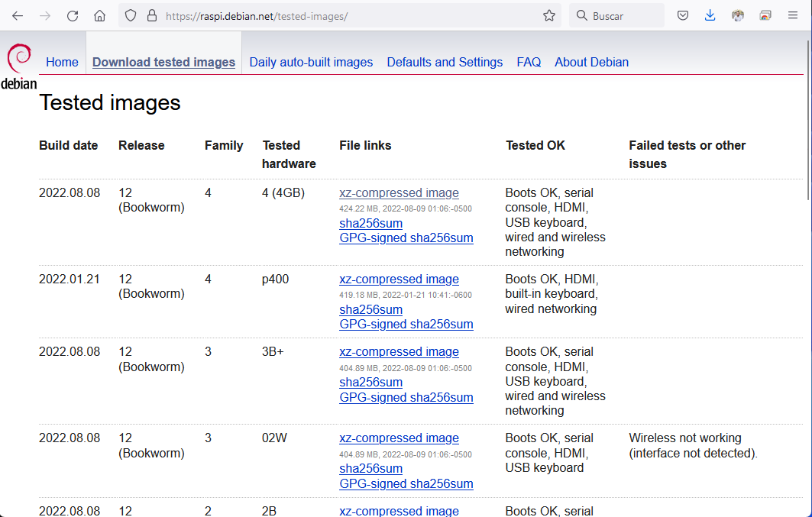
Task: Open the Defaults and Settings page
Action: [x=445, y=63]
